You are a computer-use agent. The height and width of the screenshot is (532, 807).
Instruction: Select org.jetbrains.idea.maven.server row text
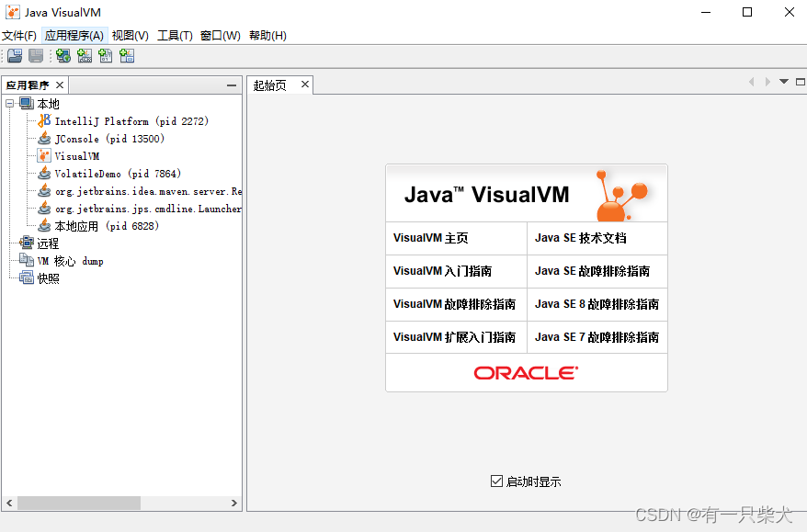[148, 191]
